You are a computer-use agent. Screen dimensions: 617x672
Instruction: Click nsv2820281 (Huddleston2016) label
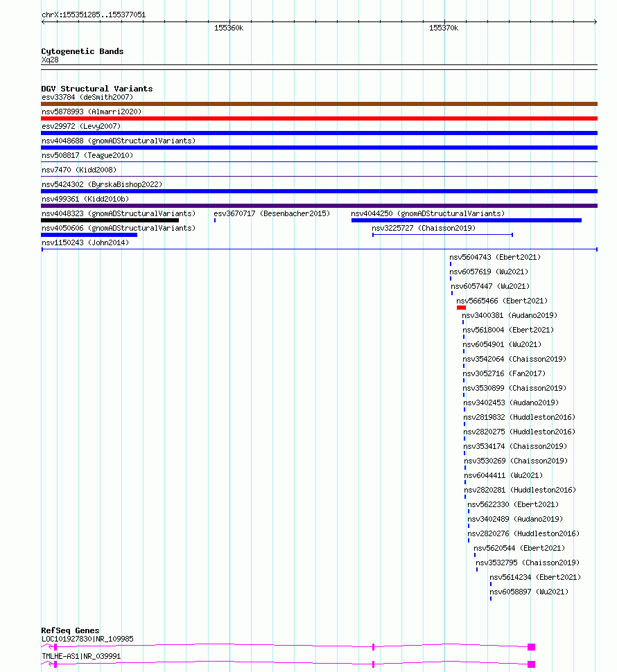click(520, 490)
